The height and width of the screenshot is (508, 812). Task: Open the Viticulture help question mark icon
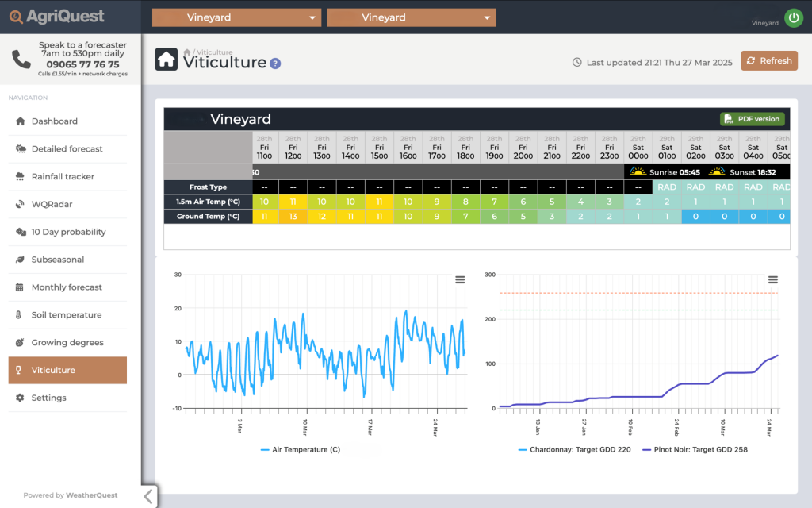(x=275, y=63)
